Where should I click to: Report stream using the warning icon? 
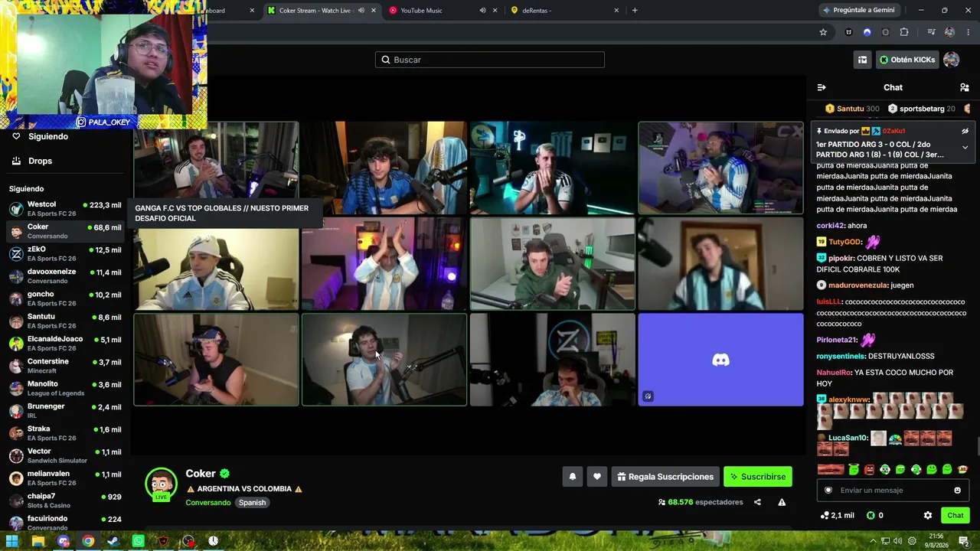click(x=782, y=502)
